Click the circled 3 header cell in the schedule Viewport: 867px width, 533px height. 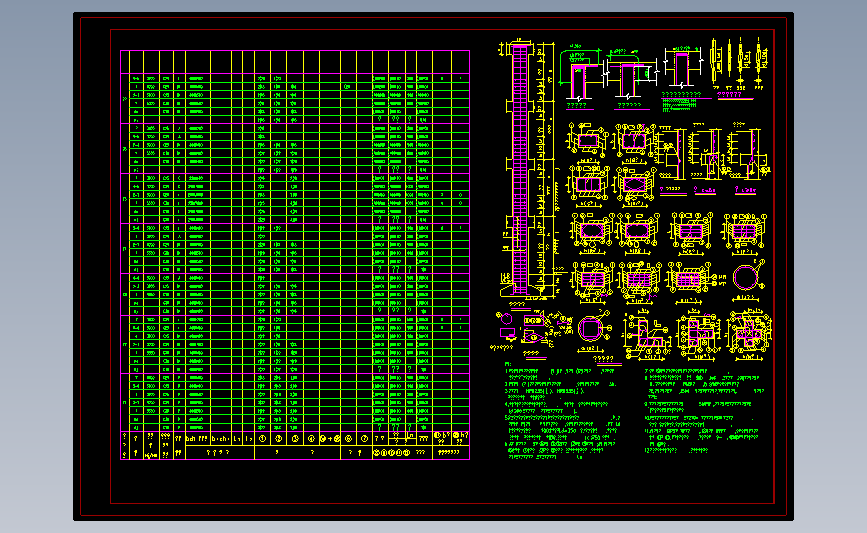pyautogui.click(x=295, y=438)
